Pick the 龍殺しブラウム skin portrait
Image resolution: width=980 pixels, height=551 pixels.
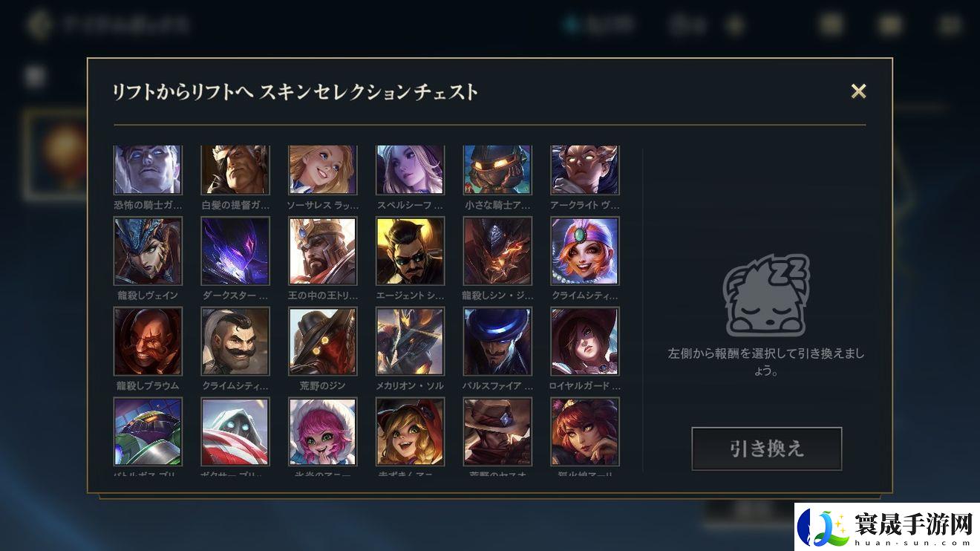point(148,342)
